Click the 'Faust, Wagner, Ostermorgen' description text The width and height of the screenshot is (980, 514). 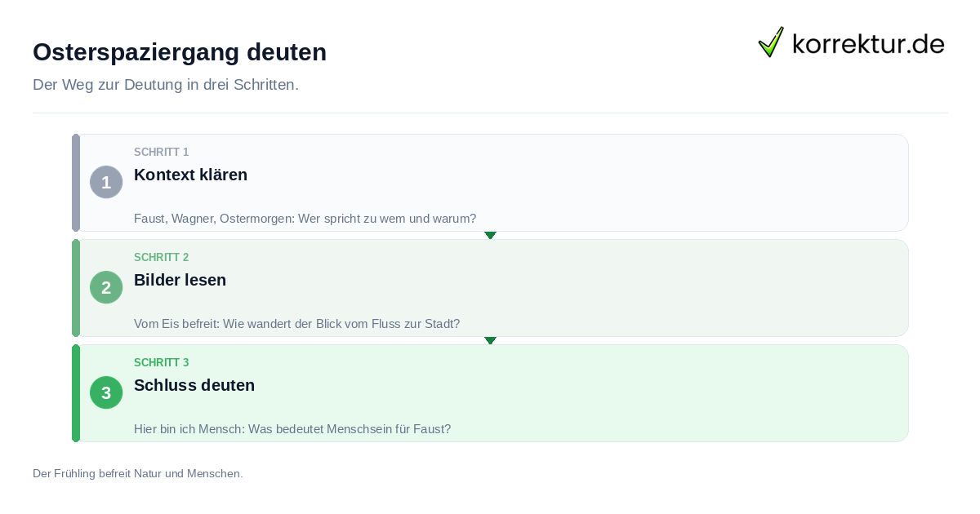305,219
